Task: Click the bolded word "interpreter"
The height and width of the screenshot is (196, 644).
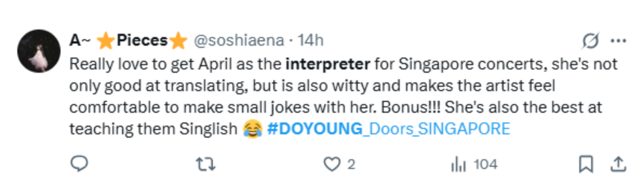Action: click(328, 64)
